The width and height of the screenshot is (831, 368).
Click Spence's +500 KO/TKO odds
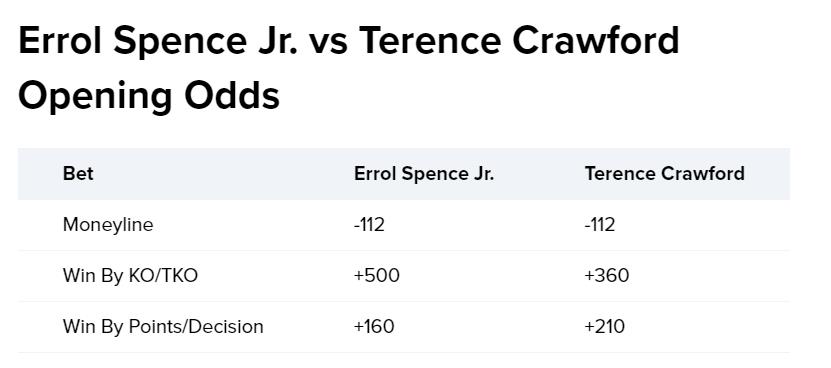[x=377, y=276]
